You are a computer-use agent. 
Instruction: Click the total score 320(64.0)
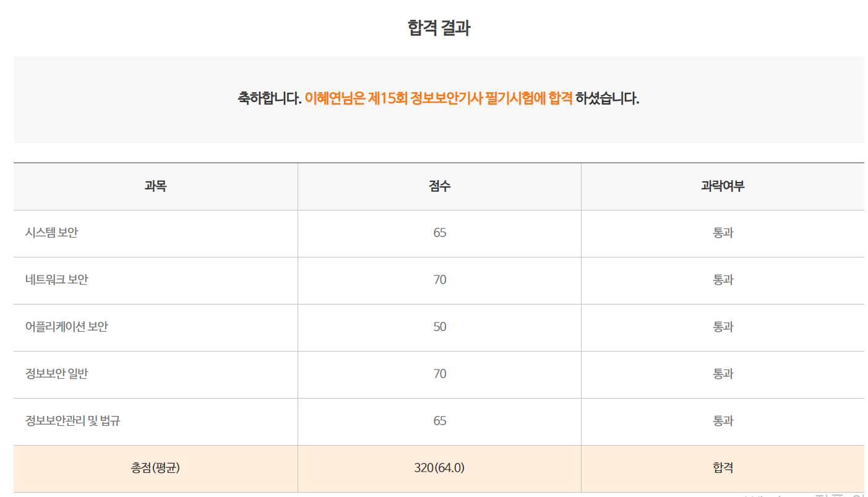(439, 469)
